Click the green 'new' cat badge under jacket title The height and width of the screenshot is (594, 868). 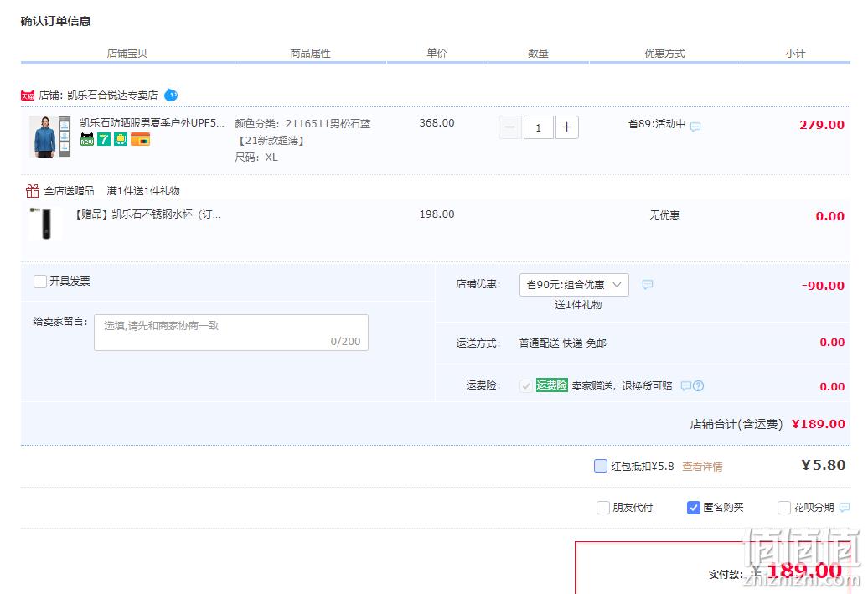(x=87, y=139)
